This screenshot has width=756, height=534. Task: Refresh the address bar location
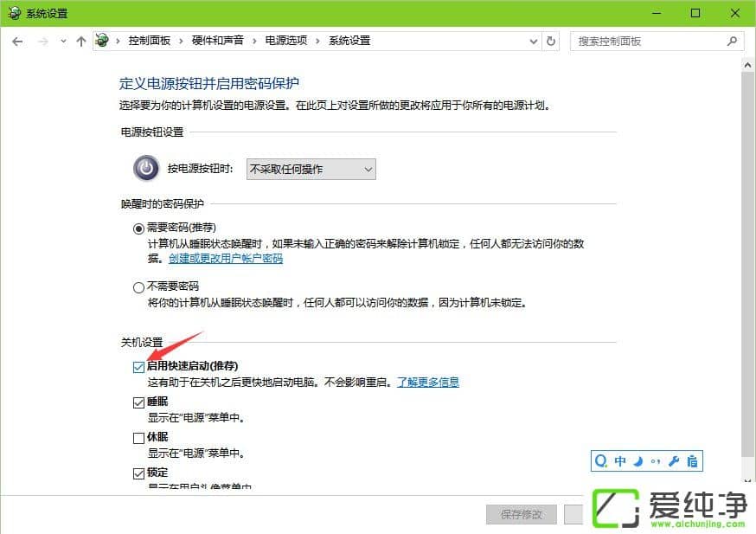point(551,42)
